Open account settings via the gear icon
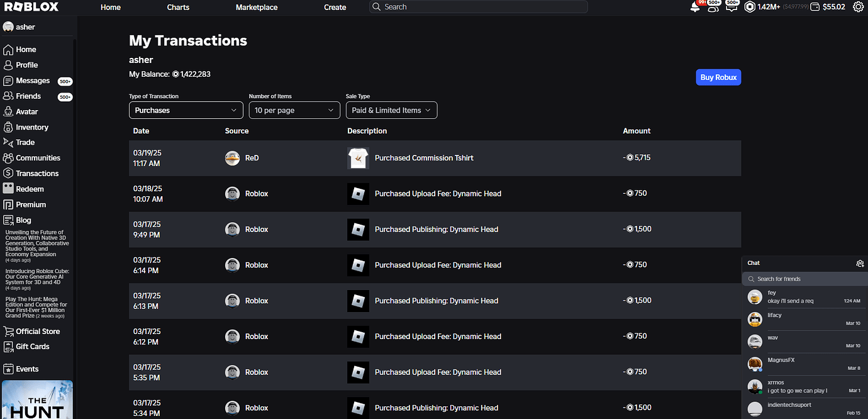 (x=858, y=7)
